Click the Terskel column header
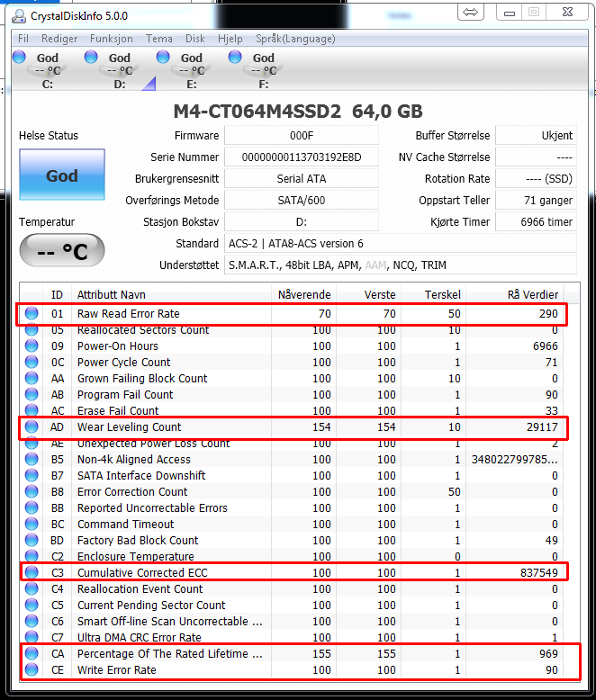This screenshot has height=700, width=596. (x=433, y=294)
